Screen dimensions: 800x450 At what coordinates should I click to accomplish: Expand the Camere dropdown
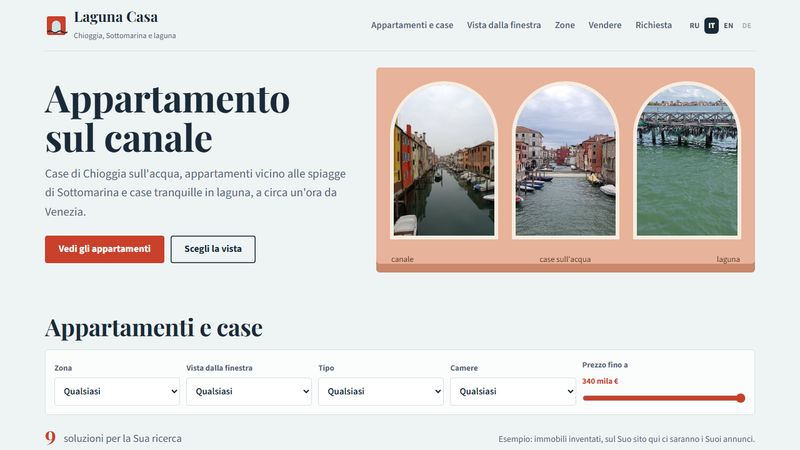click(x=513, y=391)
